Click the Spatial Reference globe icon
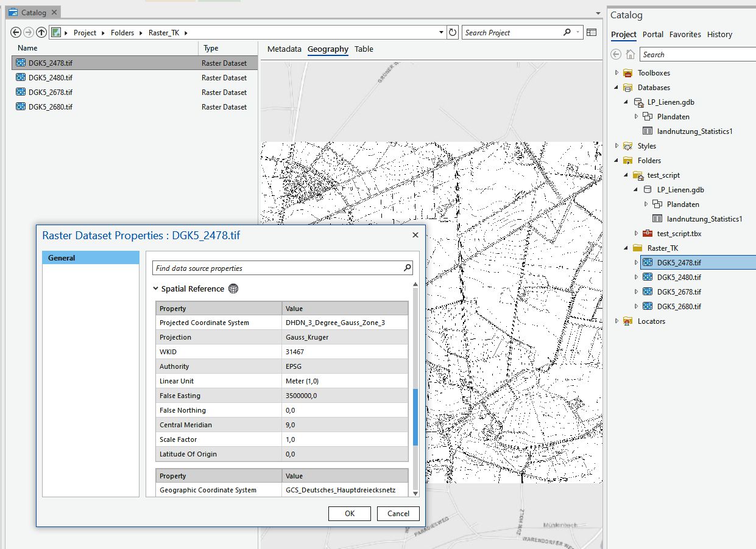 [x=233, y=289]
